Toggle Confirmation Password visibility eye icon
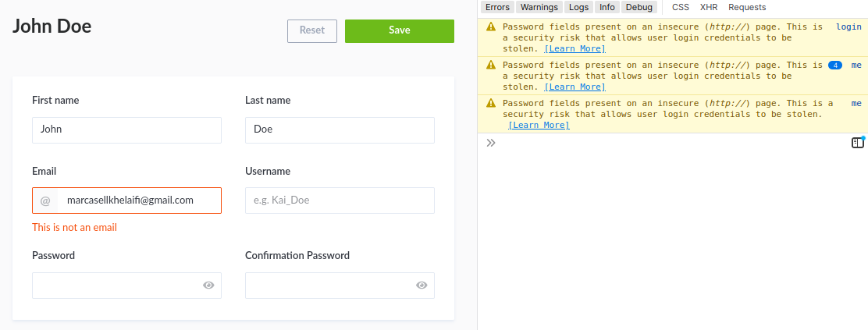Screen dimensions: 868x330 422,286
